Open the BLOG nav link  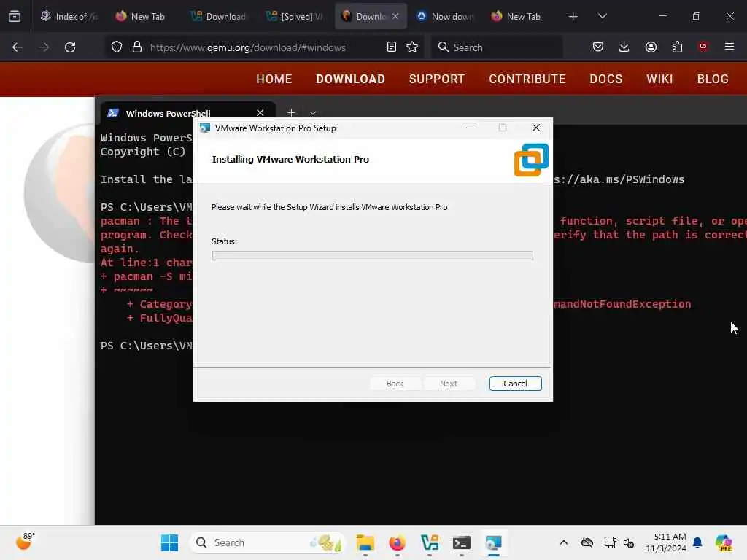pyautogui.click(x=713, y=79)
